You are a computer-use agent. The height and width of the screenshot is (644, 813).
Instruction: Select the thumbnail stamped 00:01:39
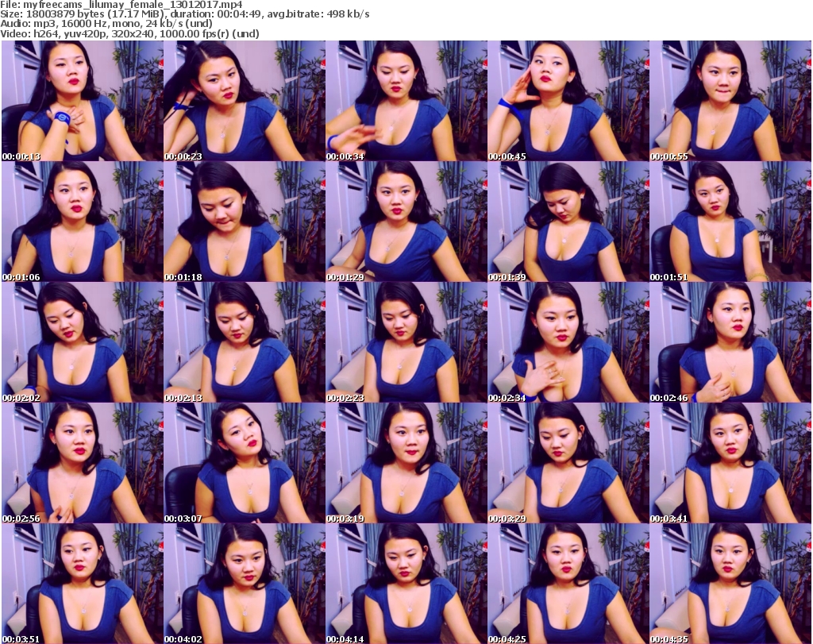(x=568, y=222)
